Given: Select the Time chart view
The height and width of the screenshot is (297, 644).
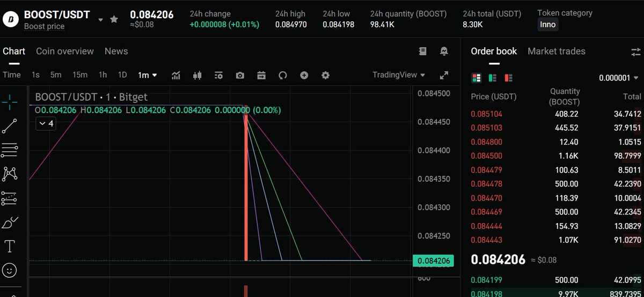Looking at the screenshot, I should pos(12,75).
